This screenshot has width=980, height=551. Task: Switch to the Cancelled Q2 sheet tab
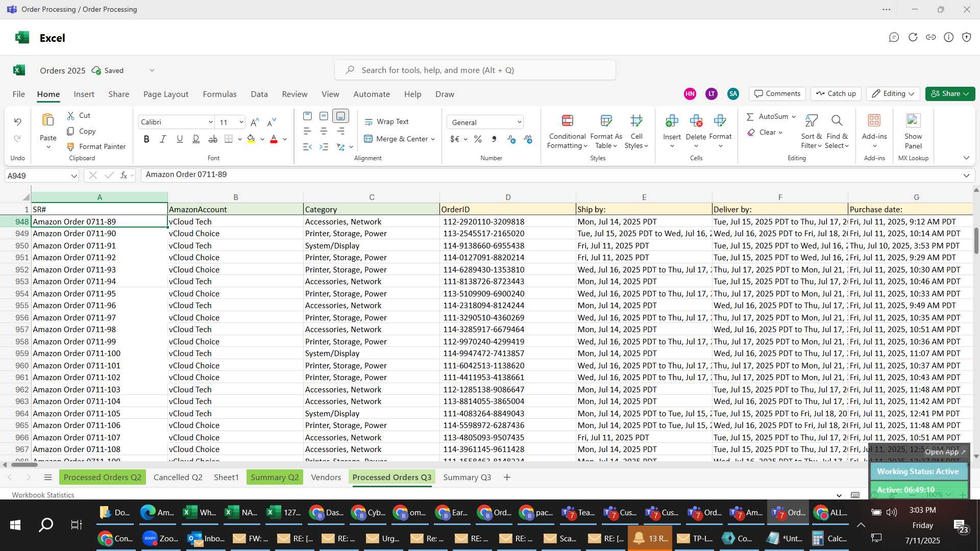(178, 478)
